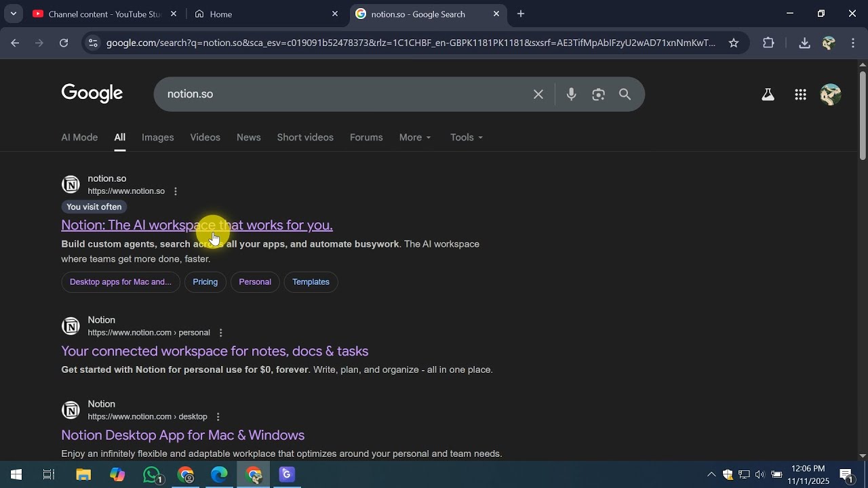Image resolution: width=868 pixels, height=488 pixels.
Task: Open 'Notion: The AI workspace that works for you'
Action: tap(197, 225)
